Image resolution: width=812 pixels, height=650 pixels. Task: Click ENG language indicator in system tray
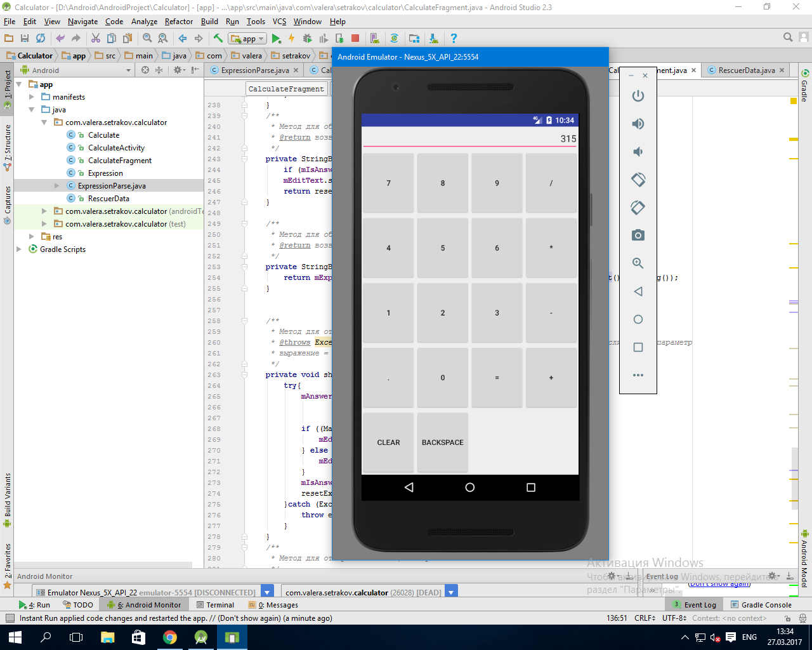[749, 637]
